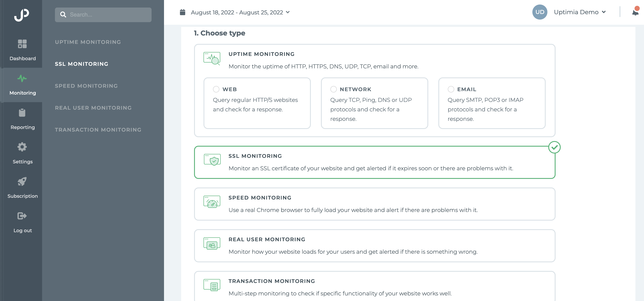Expand the date range chevron

point(288,12)
